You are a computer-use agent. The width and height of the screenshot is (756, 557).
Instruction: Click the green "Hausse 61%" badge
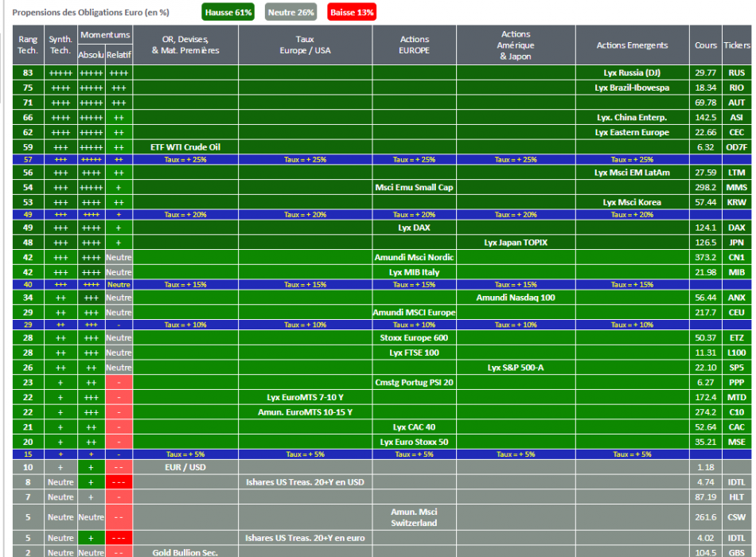(x=228, y=13)
